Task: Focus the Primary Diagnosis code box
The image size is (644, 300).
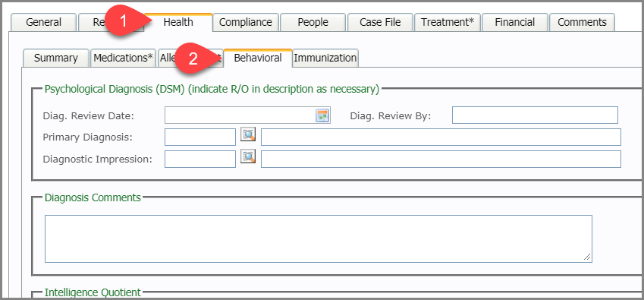Action: pyautogui.click(x=200, y=137)
